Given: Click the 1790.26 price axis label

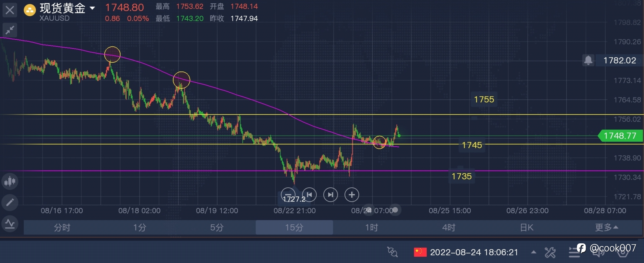Looking at the screenshot, I should (x=627, y=42).
